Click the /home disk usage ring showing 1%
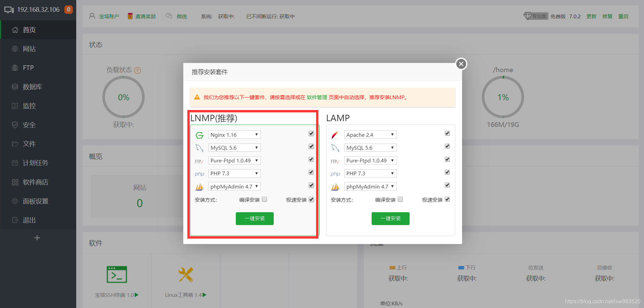The width and height of the screenshot is (644, 308). (x=503, y=97)
